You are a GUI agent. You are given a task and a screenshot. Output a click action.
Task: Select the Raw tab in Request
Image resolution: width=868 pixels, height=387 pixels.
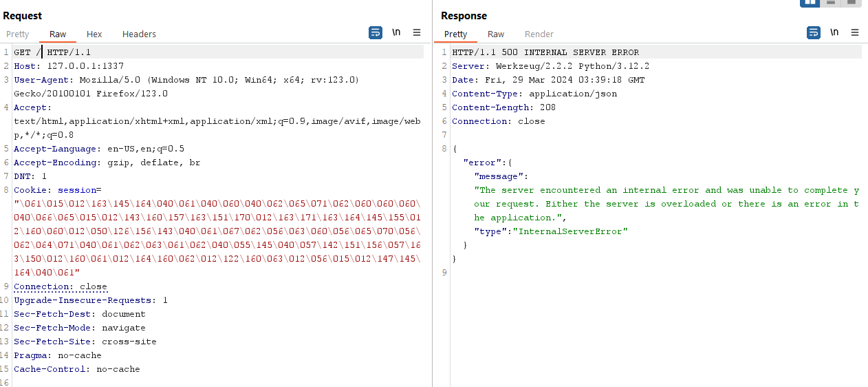58,34
